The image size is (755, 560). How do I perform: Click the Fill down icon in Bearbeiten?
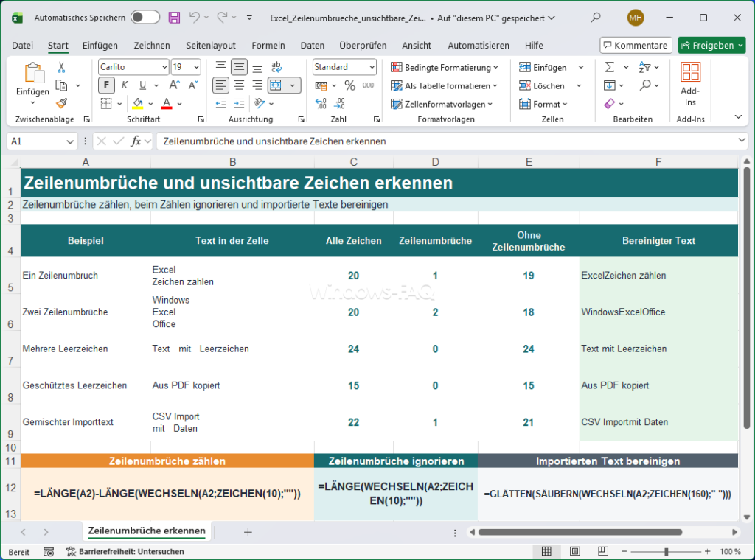609,85
